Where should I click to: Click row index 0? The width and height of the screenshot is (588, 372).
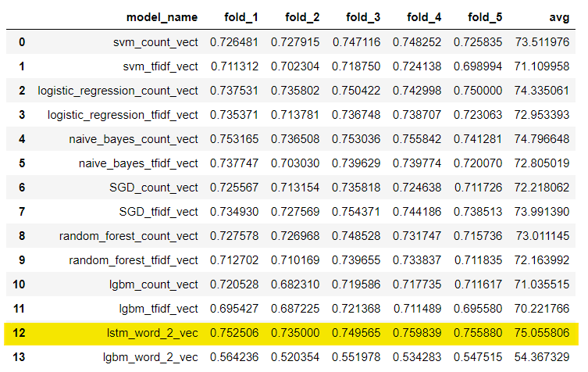coord(22,42)
